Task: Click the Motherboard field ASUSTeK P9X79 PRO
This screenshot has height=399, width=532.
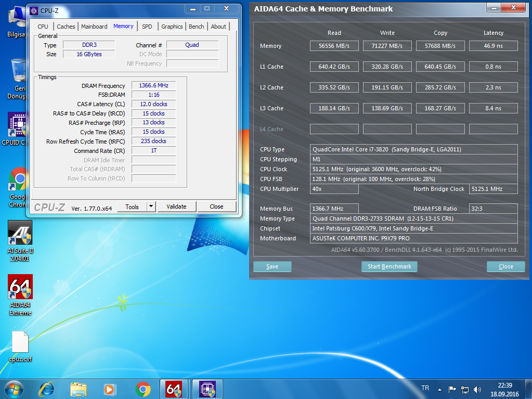Action: [414, 238]
